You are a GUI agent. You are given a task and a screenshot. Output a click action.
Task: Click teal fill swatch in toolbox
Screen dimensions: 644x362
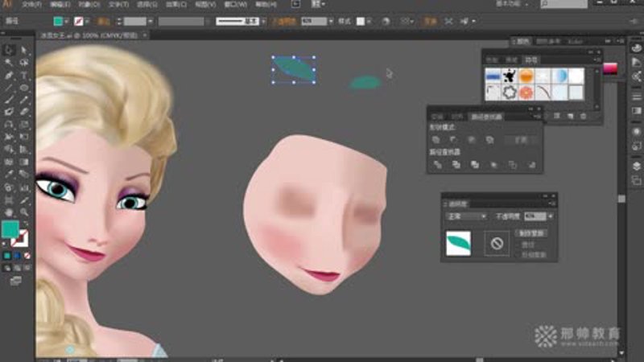coord(10,229)
